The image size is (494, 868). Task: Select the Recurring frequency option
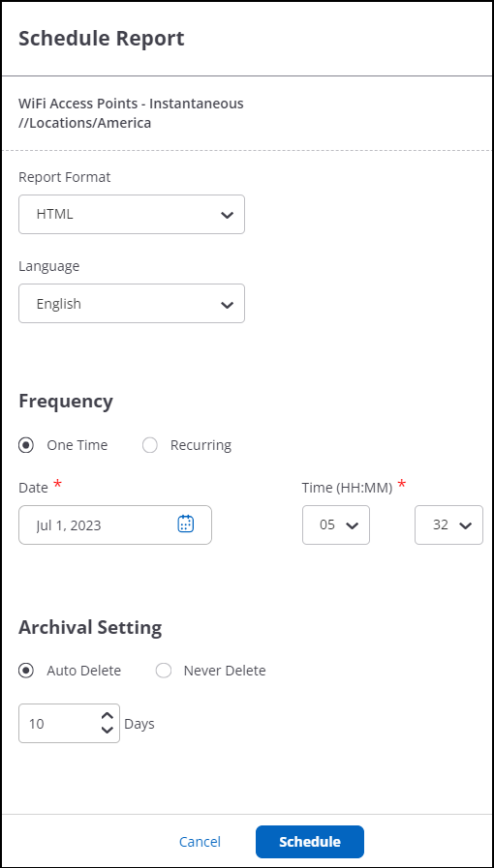coord(150,445)
